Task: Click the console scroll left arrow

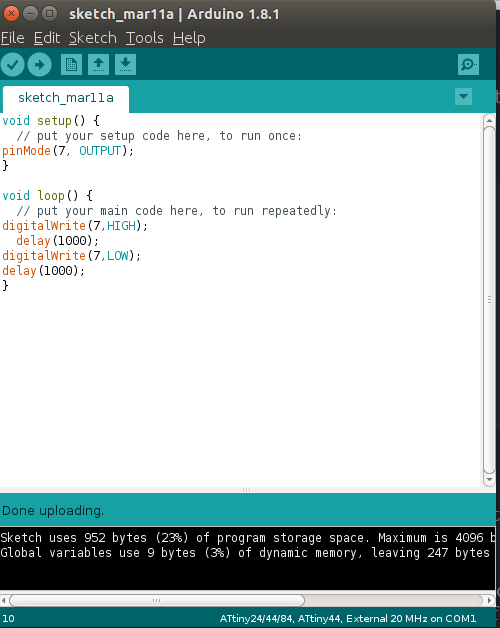Action: [x=4, y=600]
